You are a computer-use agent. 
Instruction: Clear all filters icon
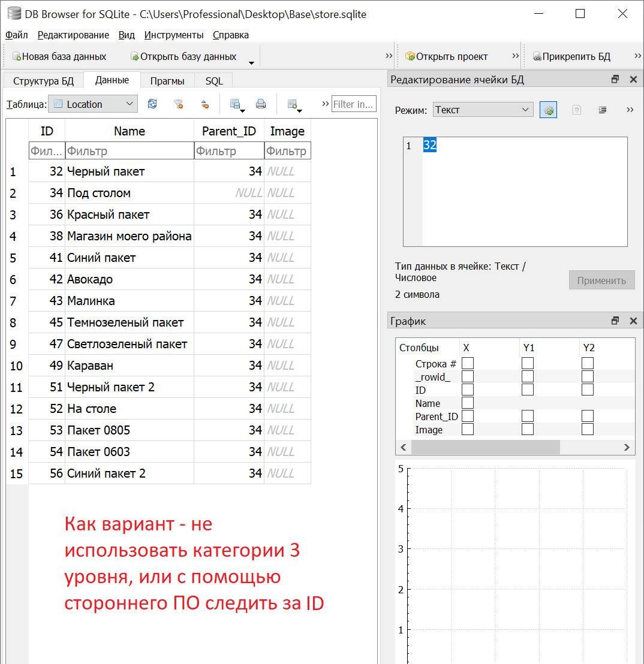pos(178,104)
